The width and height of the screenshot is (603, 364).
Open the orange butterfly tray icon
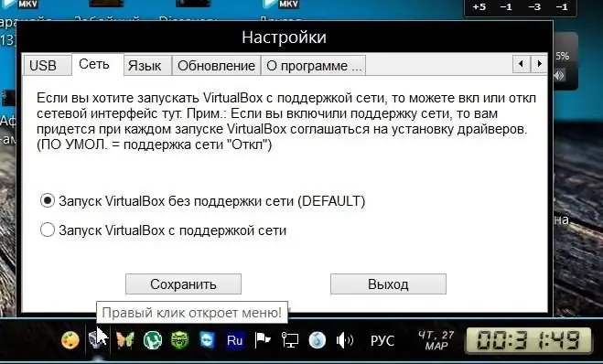pyautogui.click(x=125, y=340)
